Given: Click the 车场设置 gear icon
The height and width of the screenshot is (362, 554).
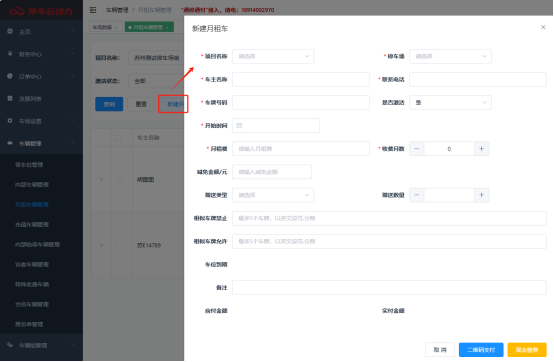Looking at the screenshot, I should [x=10, y=121].
